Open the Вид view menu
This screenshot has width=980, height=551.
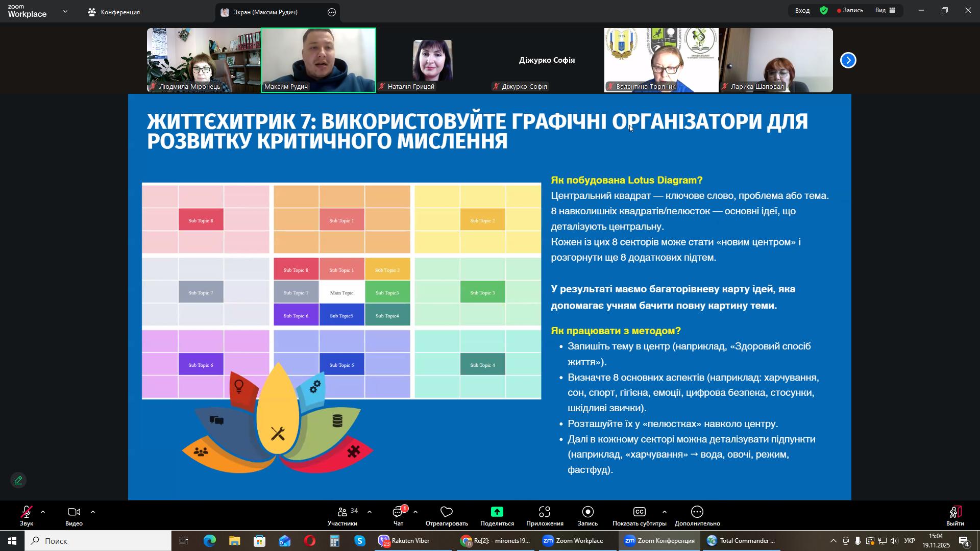click(x=886, y=10)
